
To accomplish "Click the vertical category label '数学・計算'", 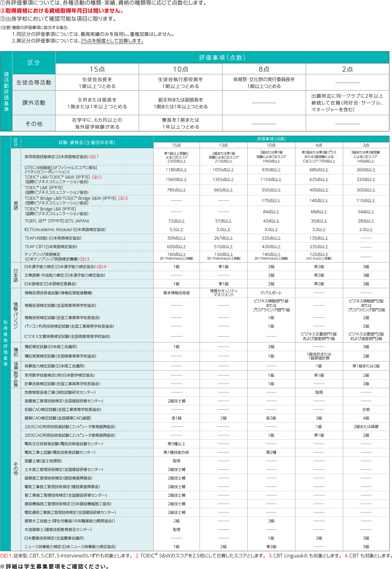I will click(16, 379).
